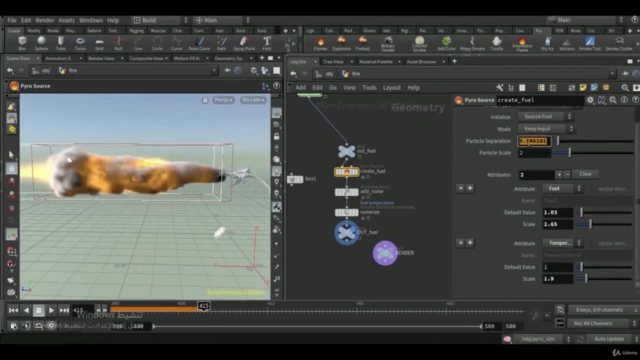
Task: Click the Wispy Smoke shelf tool
Action: pyautogui.click(x=472, y=43)
